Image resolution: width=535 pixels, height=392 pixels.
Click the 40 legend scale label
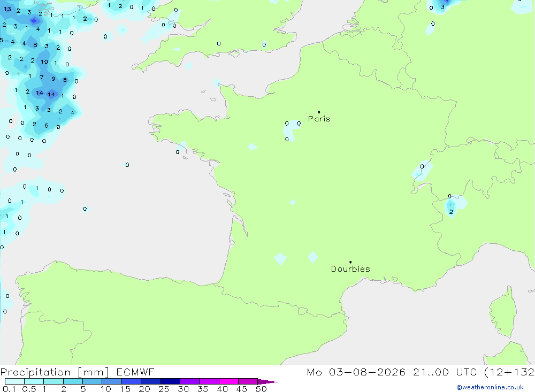(222, 389)
